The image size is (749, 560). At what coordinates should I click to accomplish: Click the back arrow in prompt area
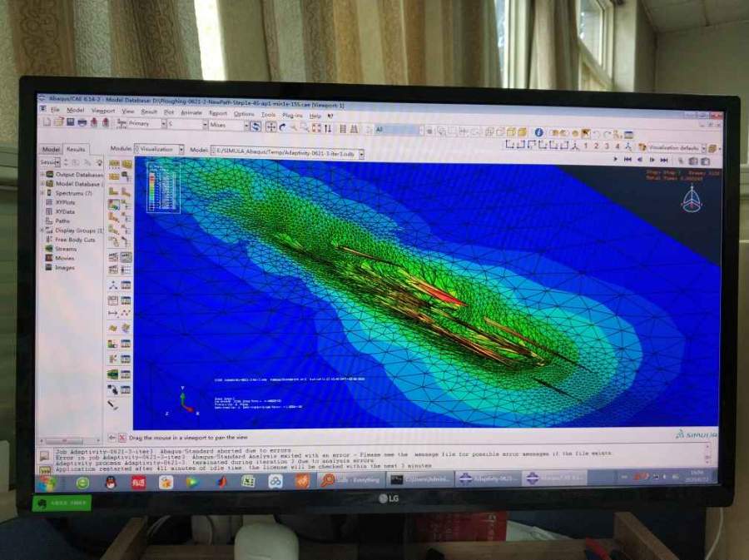coord(112,438)
